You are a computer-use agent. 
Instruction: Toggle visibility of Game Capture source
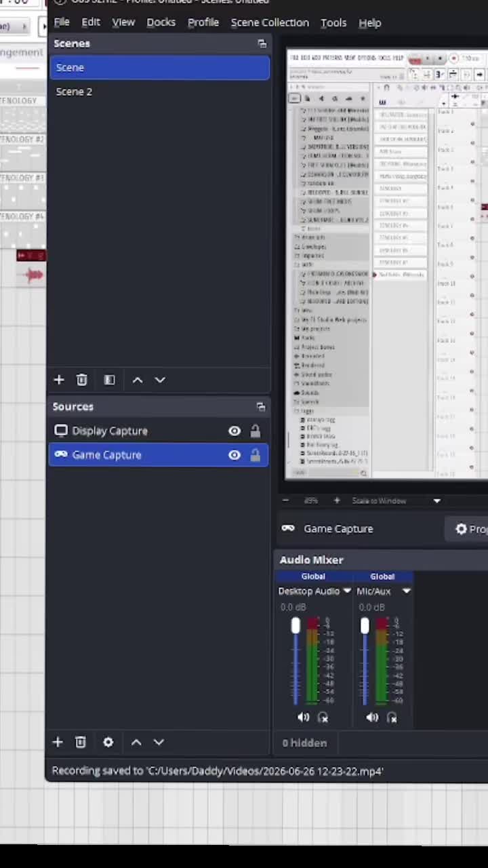[235, 455]
